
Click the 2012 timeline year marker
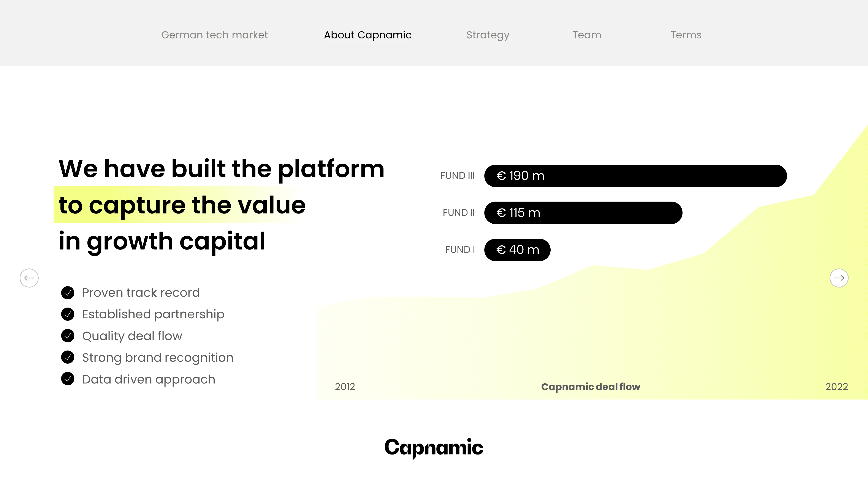[x=345, y=387]
